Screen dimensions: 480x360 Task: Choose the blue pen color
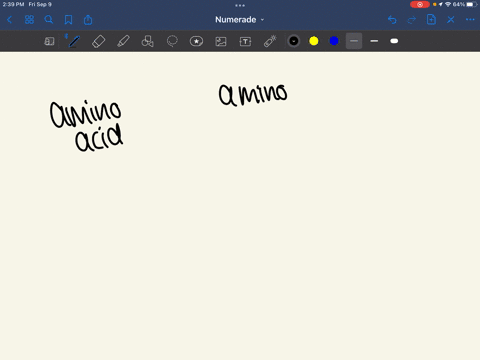[x=334, y=41]
